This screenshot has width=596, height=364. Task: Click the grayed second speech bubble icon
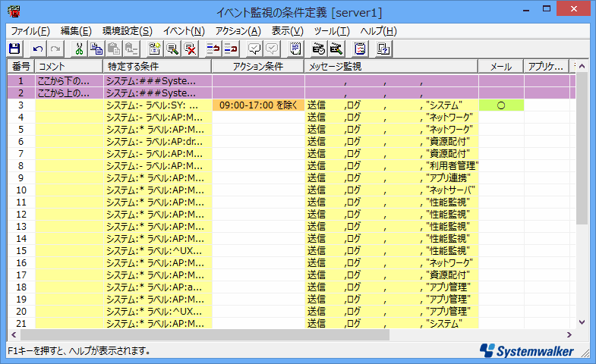272,49
